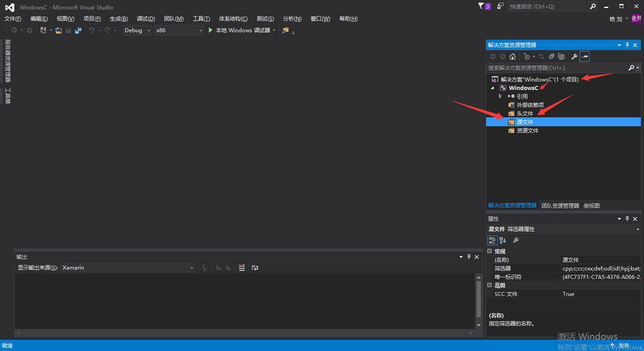This screenshot has height=351, width=644.
Task: Click Home icon in Solution Explorer toolbar
Action: 513,56
